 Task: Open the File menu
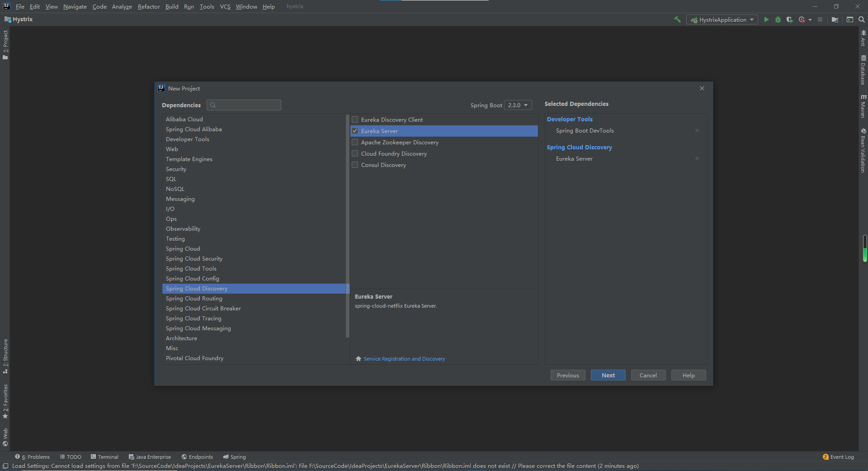[x=20, y=6]
